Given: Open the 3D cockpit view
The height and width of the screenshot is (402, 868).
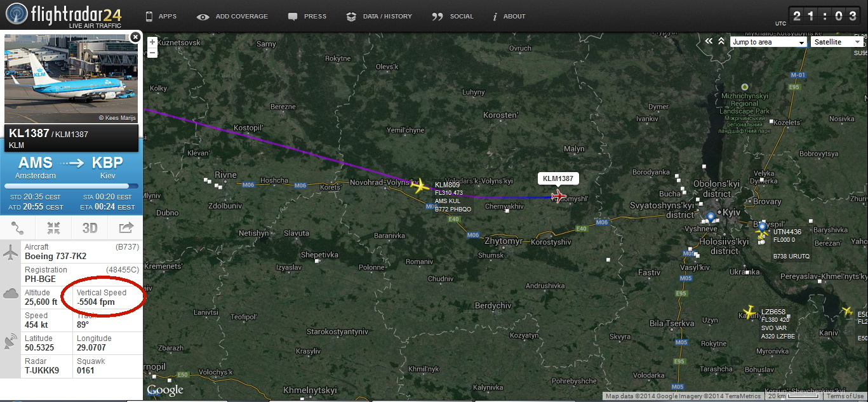Looking at the screenshot, I should pos(90,227).
